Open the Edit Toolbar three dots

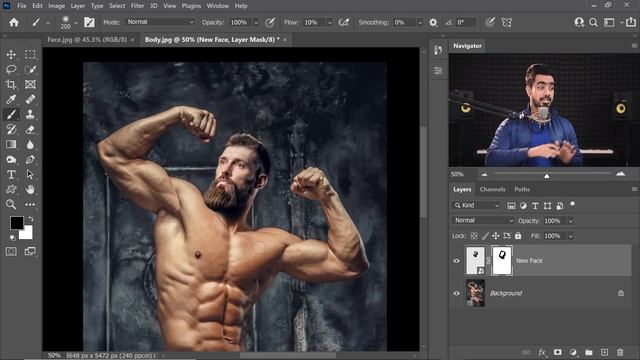[30, 204]
